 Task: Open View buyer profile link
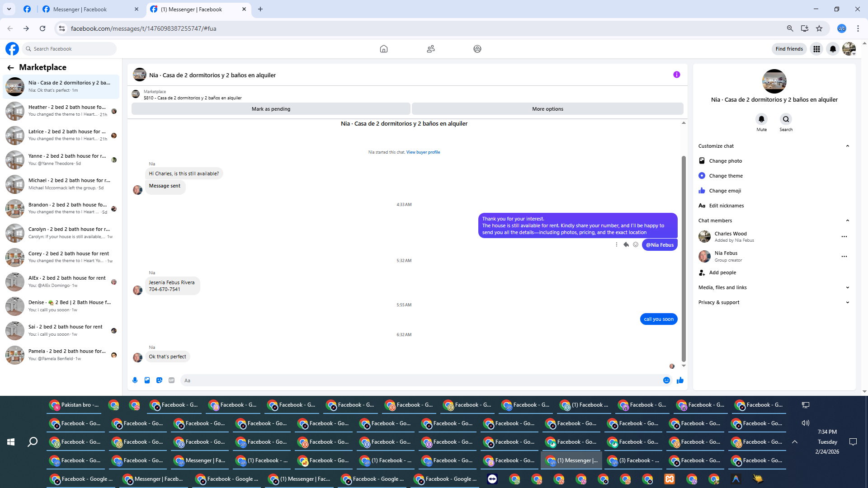pyautogui.click(x=423, y=152)
